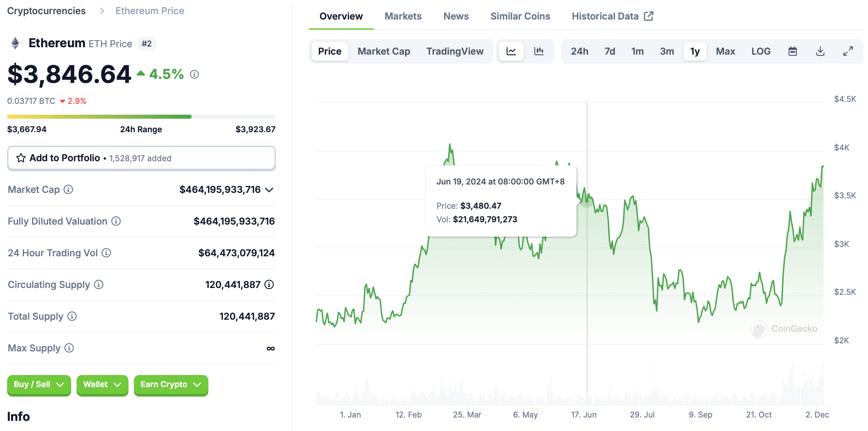
Task: Switch to line chart view icon
Action: pyautogui.click(x=511, y=51)
